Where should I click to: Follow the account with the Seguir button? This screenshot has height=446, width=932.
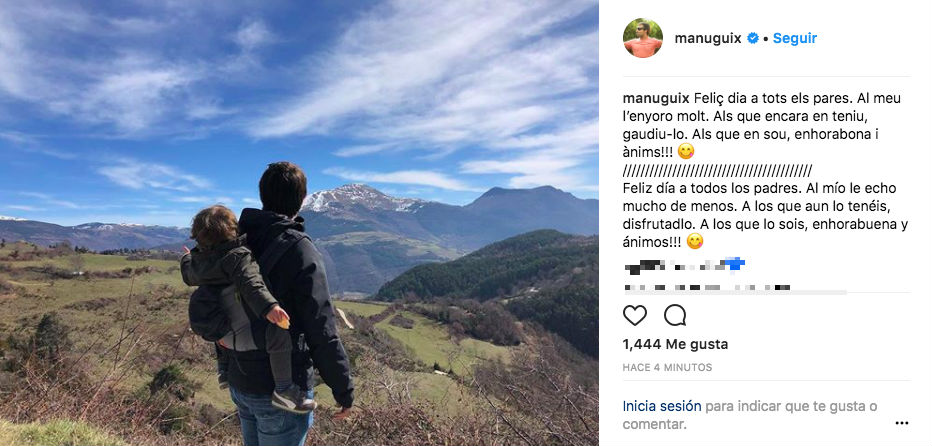[795, 38]
